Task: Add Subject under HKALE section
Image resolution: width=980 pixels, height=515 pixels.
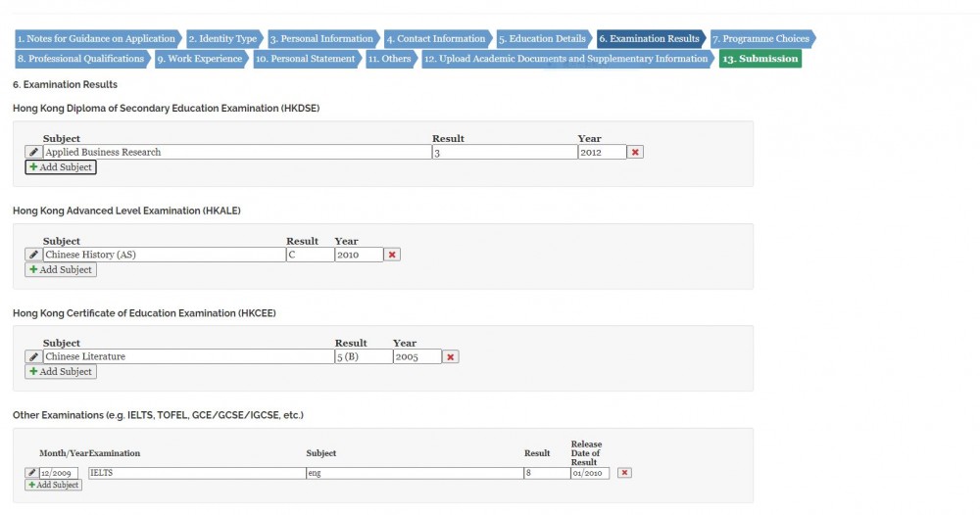Action: click(x=61, y=270)
